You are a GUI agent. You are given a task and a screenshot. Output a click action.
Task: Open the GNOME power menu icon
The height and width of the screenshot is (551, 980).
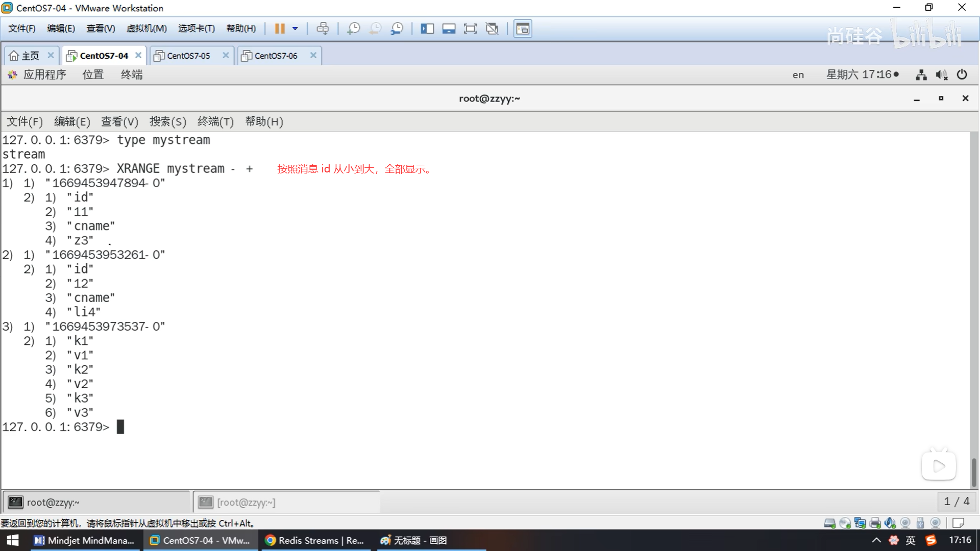(962, 75)
